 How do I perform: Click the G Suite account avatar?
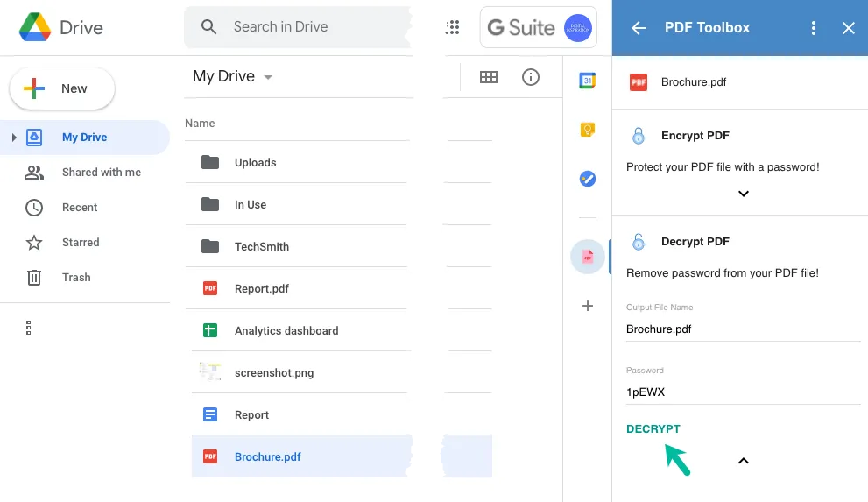coord(577,28)
